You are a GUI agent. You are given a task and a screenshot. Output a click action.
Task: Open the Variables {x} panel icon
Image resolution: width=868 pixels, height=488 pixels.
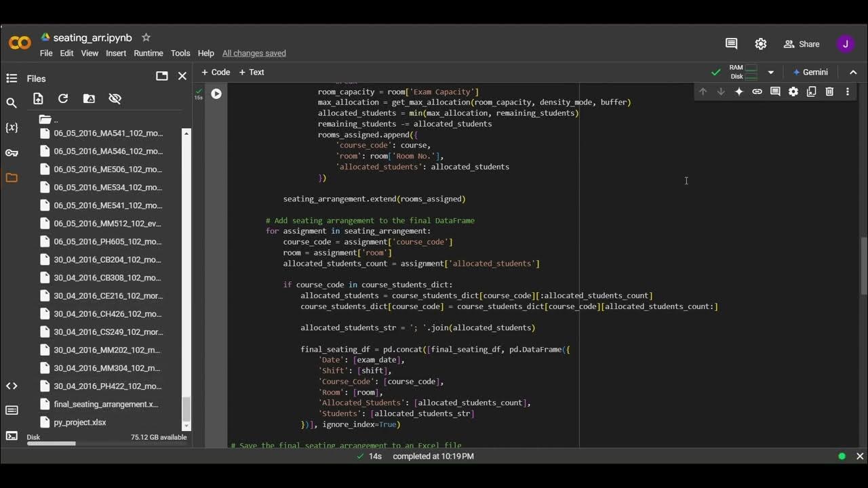[x=12, y=127]
